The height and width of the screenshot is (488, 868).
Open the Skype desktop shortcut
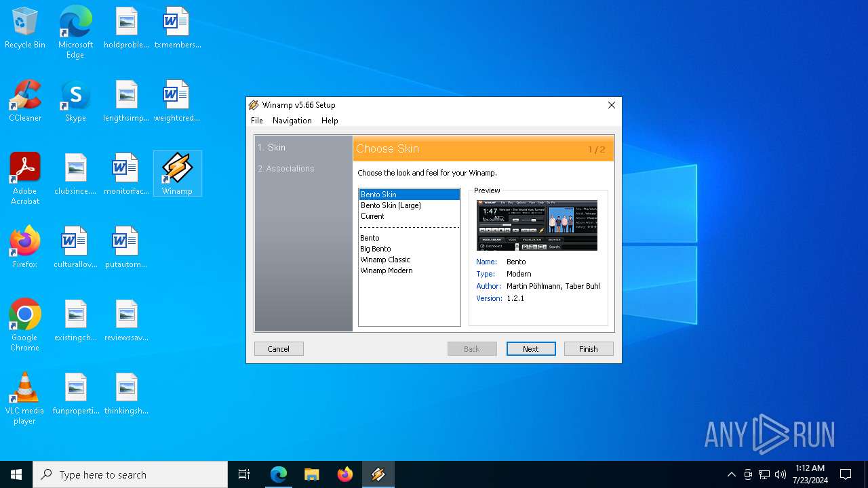[x=75, y=102]
